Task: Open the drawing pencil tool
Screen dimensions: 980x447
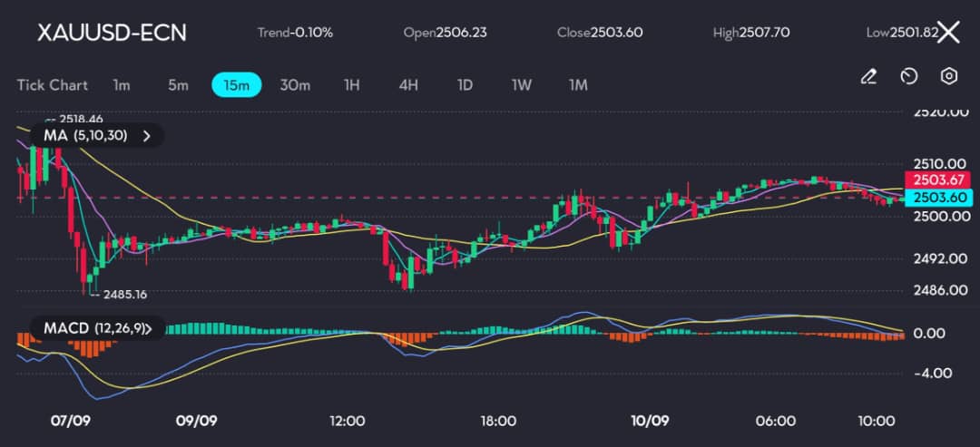Action: (868, 77)
